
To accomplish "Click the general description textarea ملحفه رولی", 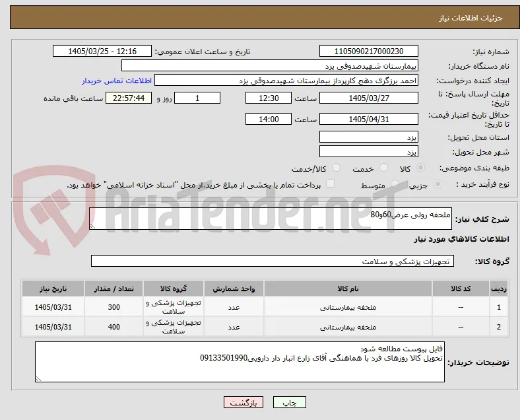I will click(x=271, y=219).
